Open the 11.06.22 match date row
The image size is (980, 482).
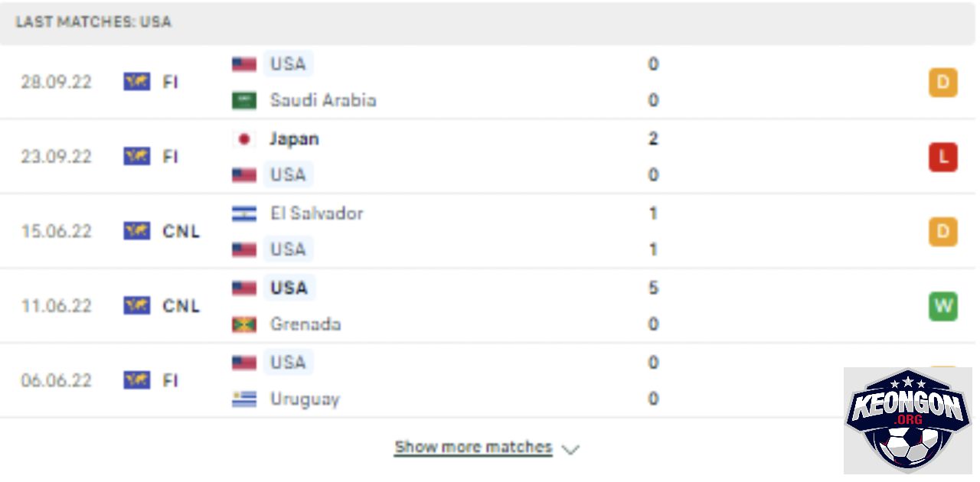tap(490, 306)
